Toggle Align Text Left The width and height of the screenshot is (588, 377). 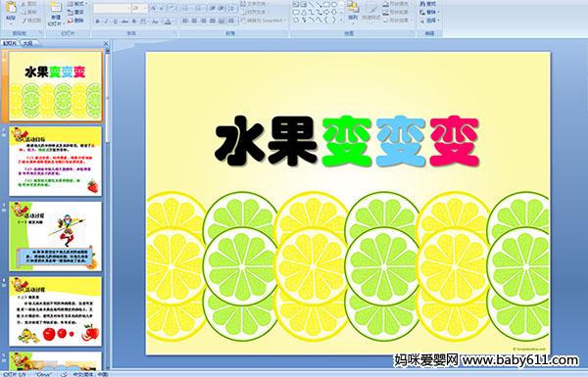(x=185, y=21)
